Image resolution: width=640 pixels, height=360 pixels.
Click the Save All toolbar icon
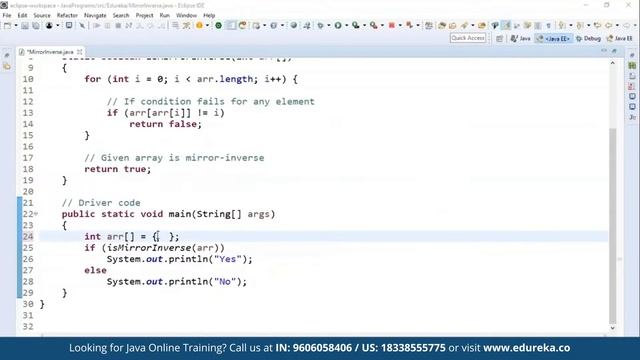tap(36, 26)
